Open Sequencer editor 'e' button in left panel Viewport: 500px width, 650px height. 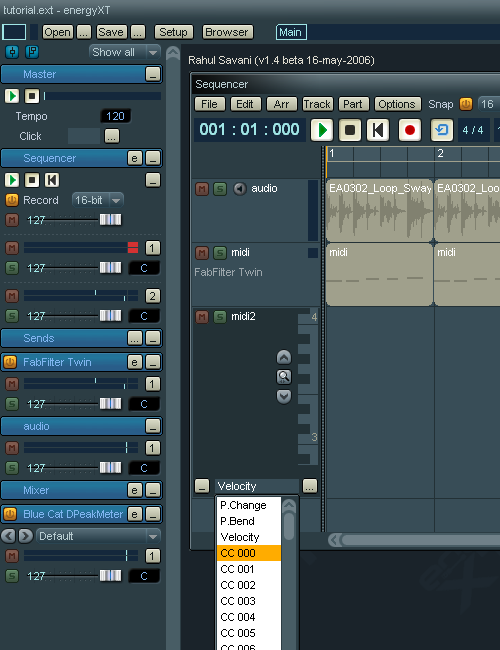[134, 158]
